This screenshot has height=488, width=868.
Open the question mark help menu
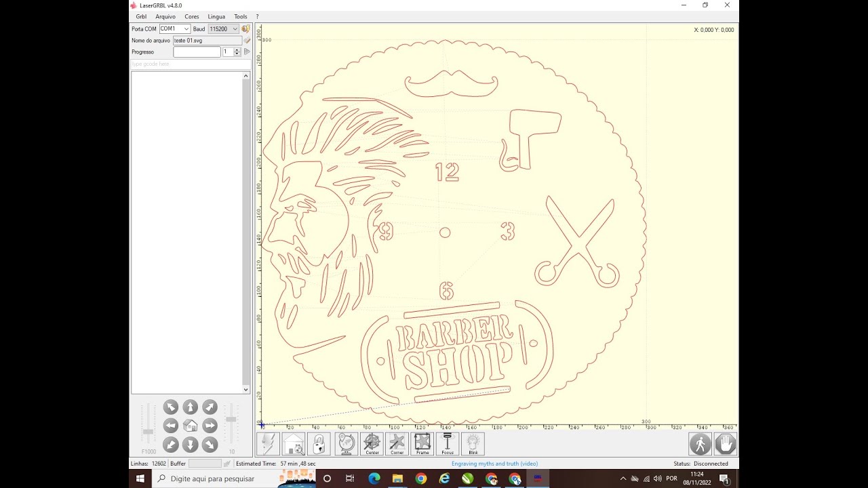(257, 16)
